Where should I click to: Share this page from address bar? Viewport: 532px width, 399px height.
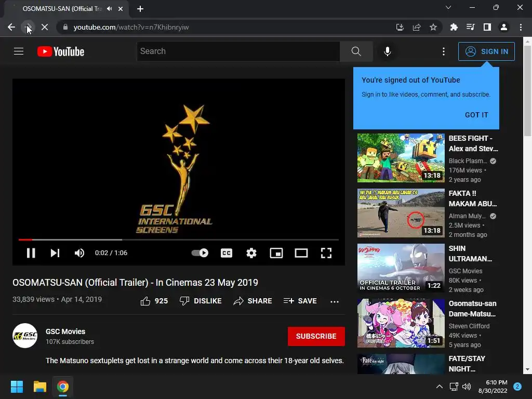[x=417, y=27]
